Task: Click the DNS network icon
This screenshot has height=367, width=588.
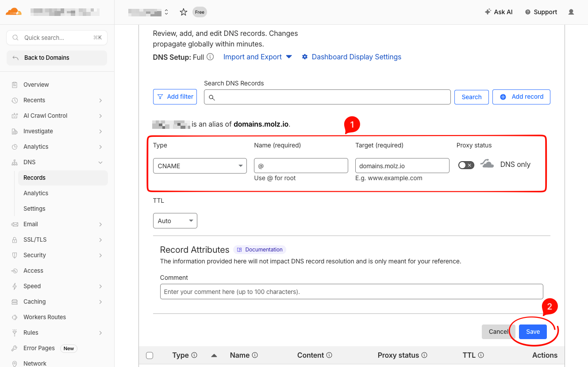Action: [x=15, y=162]
